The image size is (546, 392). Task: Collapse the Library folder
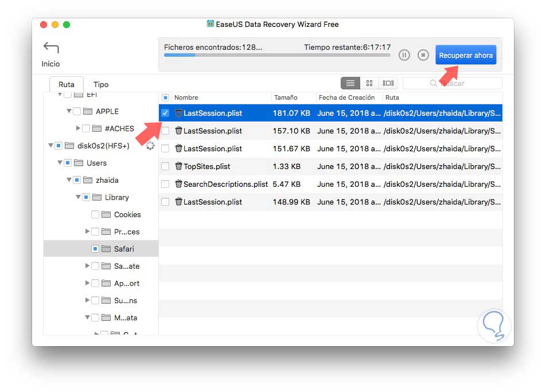[x=79, y=197]
